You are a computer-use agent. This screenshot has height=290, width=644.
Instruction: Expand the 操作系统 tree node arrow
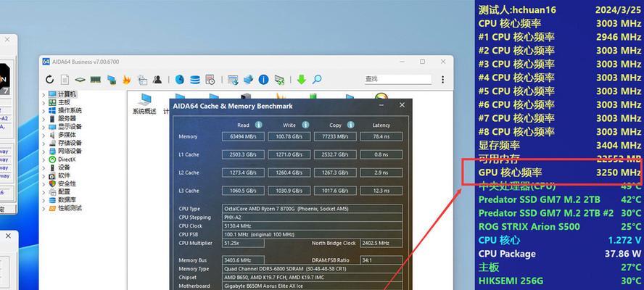pyautogui.click(x=44, y=111)
